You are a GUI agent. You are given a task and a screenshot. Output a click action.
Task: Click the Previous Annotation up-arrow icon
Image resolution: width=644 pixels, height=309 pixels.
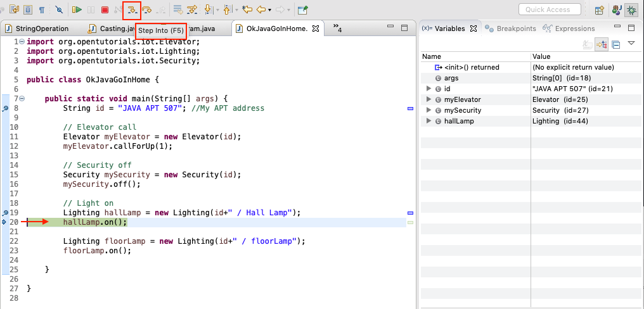228,10
